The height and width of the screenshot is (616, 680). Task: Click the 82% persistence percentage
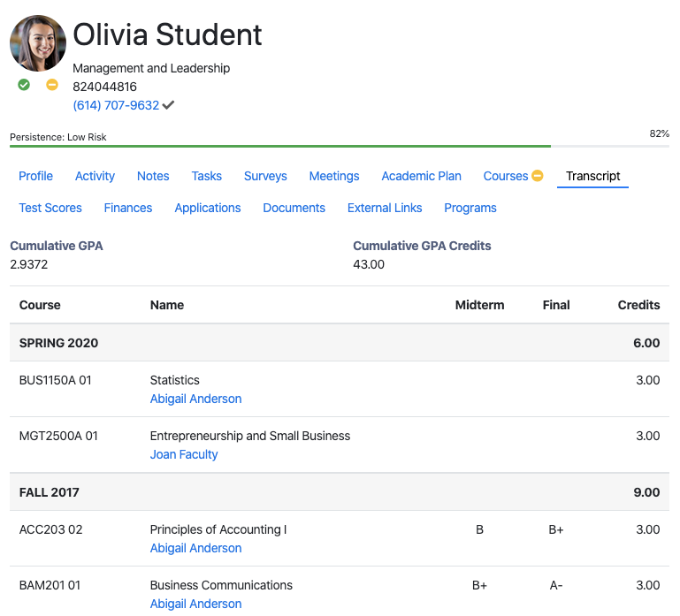(x=659, y=133)
